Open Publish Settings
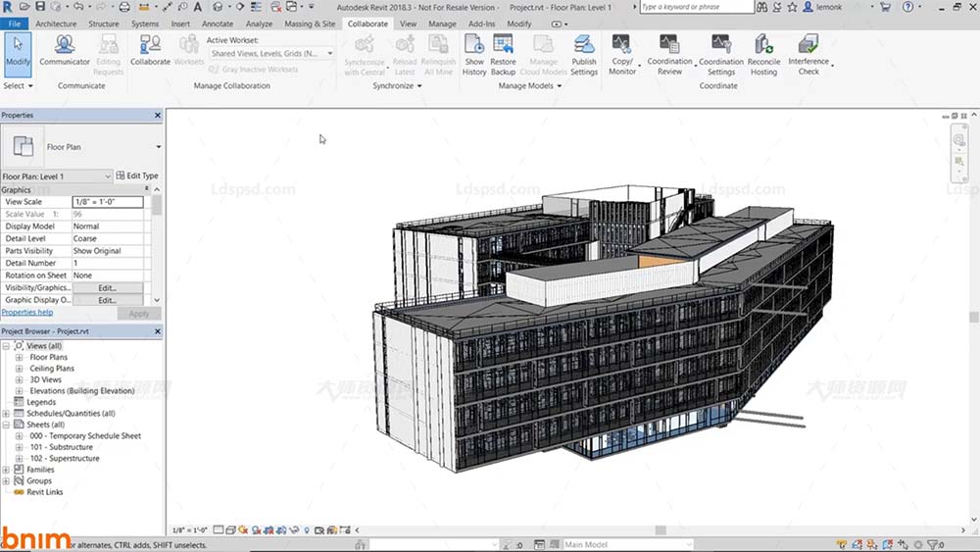Image resolution: width=980 pixels, height=552 pixels. coord(584,55)
